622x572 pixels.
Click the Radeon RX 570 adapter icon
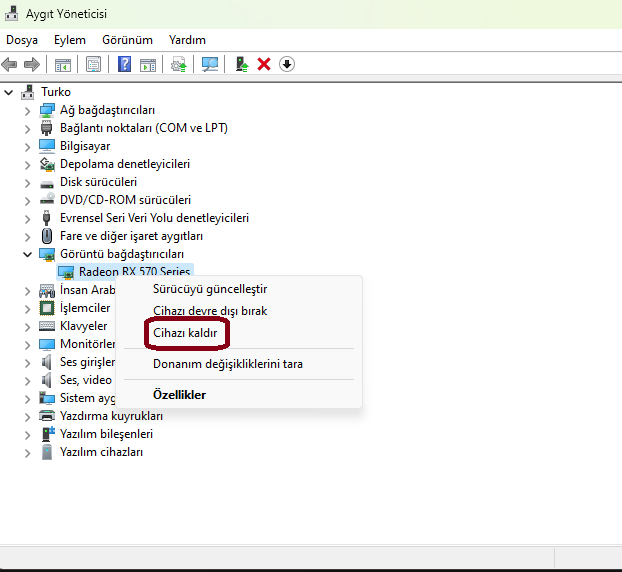pyautogui.click(x=66, y=273)
